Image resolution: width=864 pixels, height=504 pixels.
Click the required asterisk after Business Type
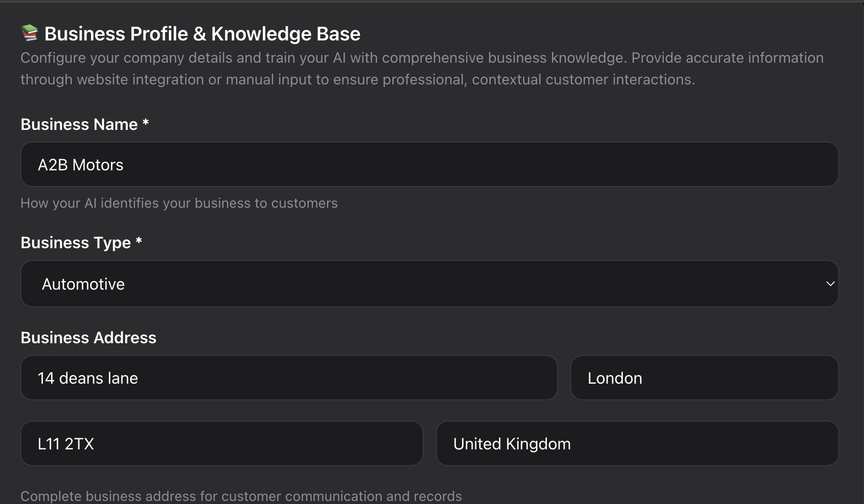click(x=139, y=241)
